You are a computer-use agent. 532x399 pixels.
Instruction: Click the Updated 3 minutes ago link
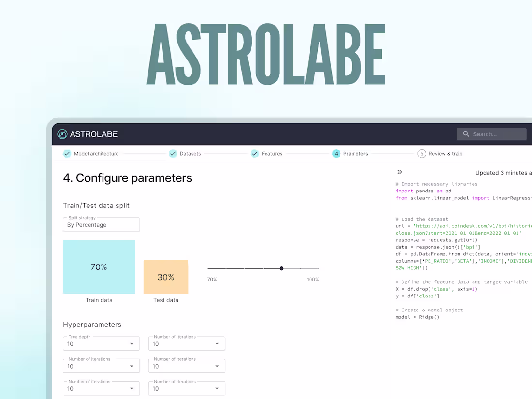[x=503, y=172]
